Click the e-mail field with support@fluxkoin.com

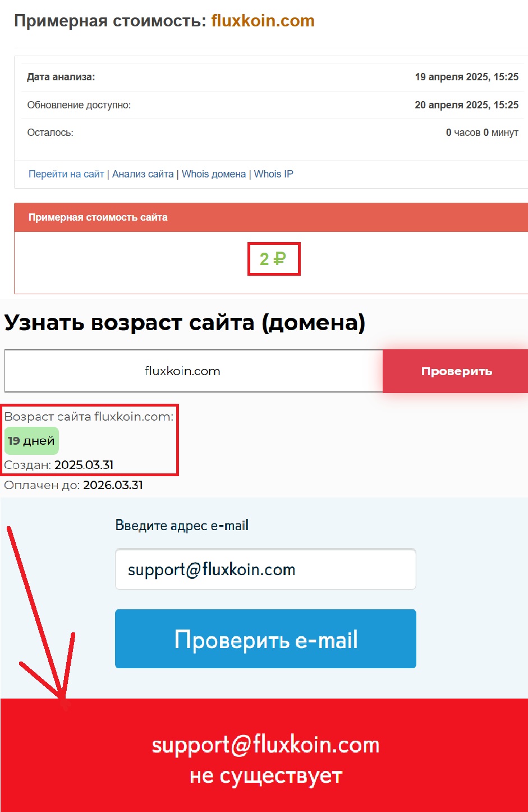(x=265, y=569)
